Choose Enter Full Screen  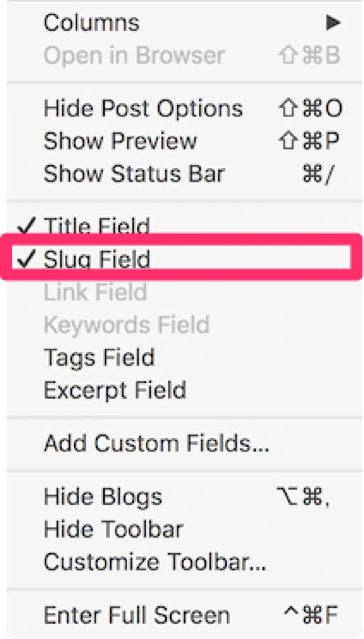pyautogui.click(x=137, y=615)
